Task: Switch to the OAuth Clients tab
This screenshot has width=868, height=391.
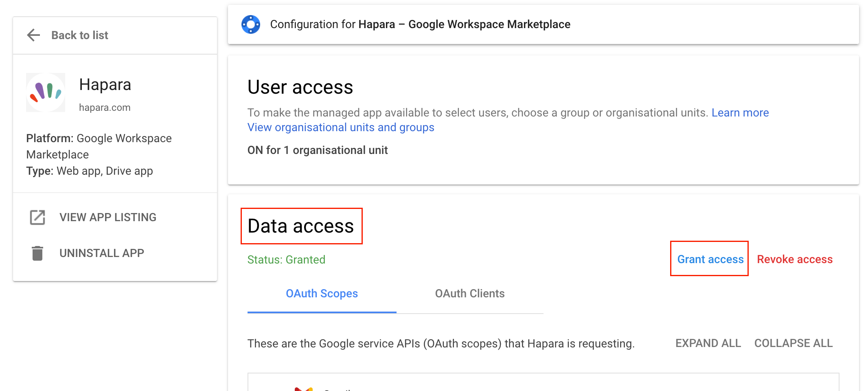Action: pyautogui.click(x=470, y=294)
